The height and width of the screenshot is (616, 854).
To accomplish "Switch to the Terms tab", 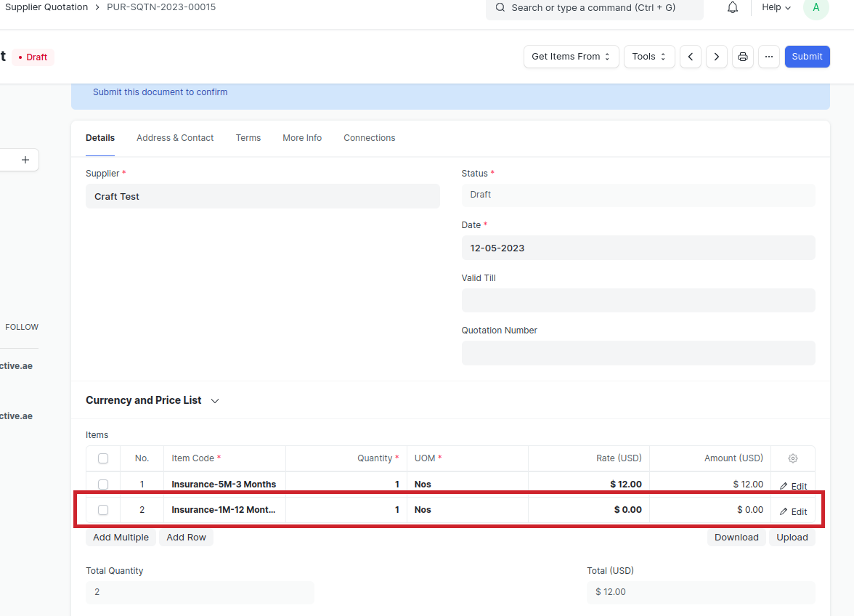I will [248, 137].
